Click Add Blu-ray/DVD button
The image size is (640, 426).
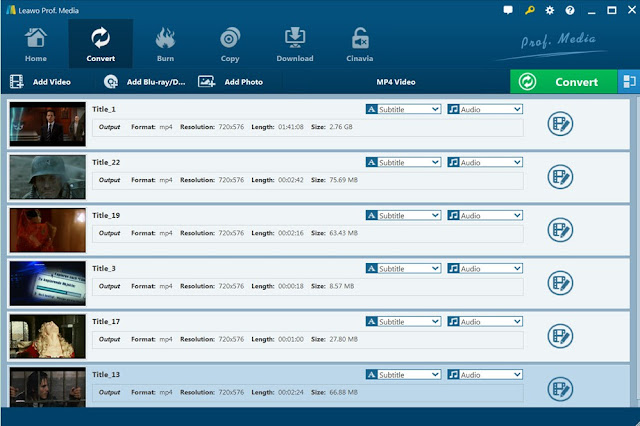pyautogui.click(x=144, y=82)
